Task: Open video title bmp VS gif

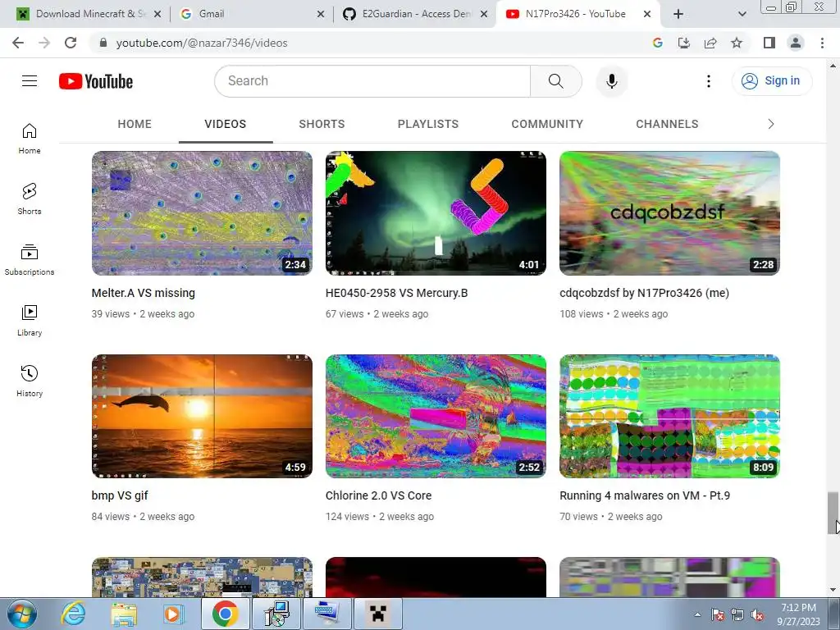Action: (x=120, y=495)
